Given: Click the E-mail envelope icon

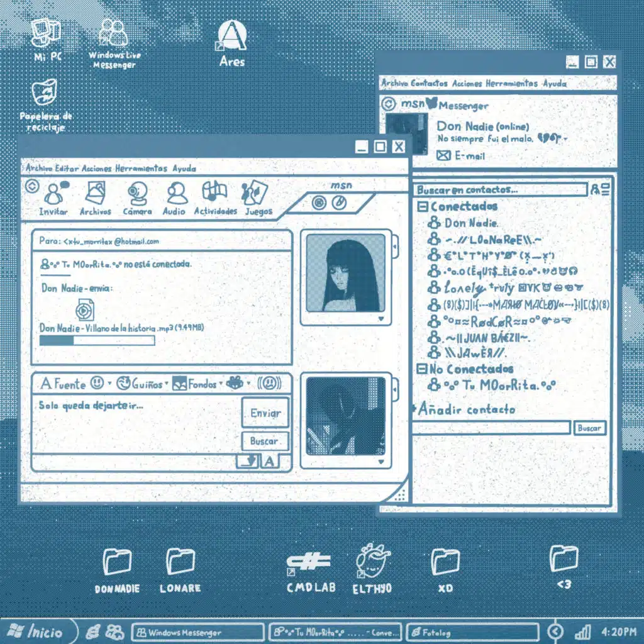Looking at the screenshot, I should point(443,156).
